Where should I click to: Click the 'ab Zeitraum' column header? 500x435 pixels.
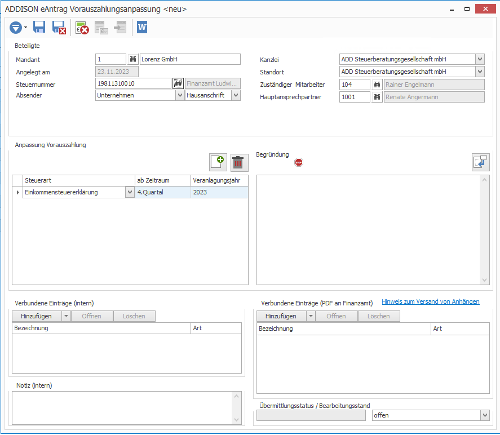[163, 180]
